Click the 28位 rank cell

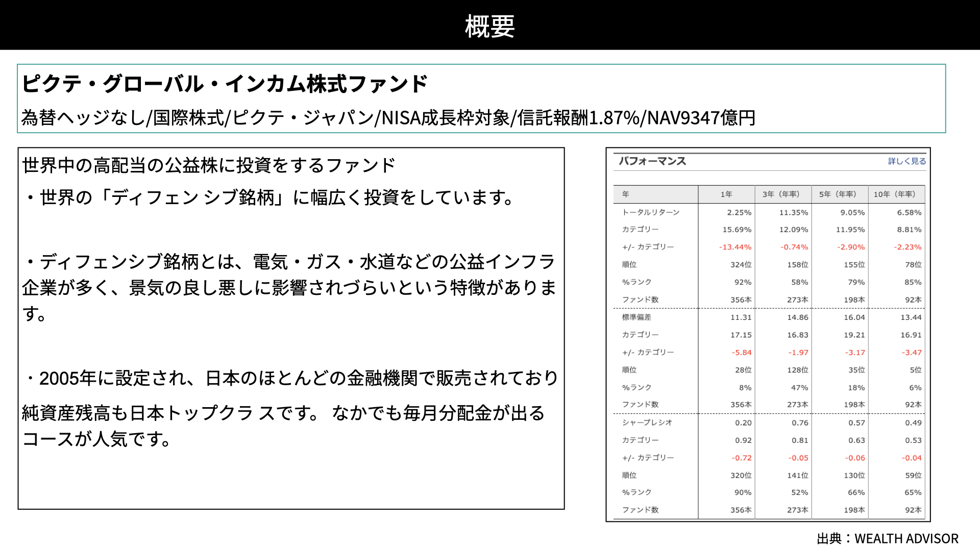[743, 370]
